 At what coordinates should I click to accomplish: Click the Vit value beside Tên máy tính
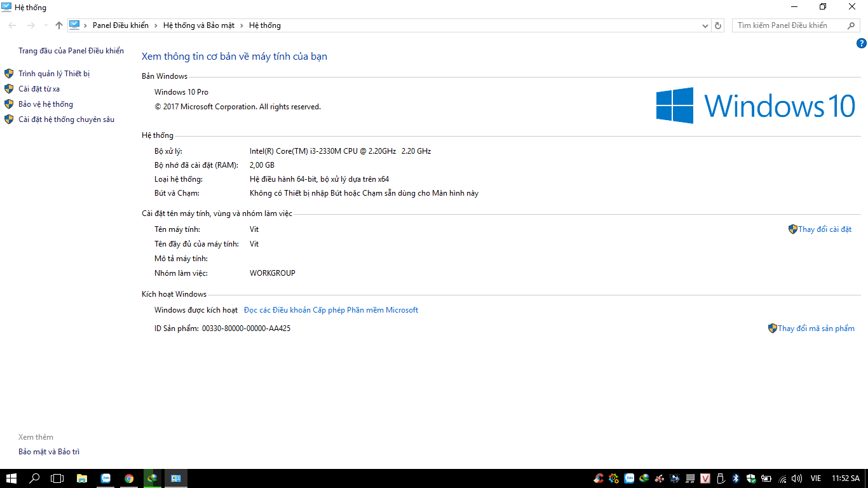click(x=254, y=229)
